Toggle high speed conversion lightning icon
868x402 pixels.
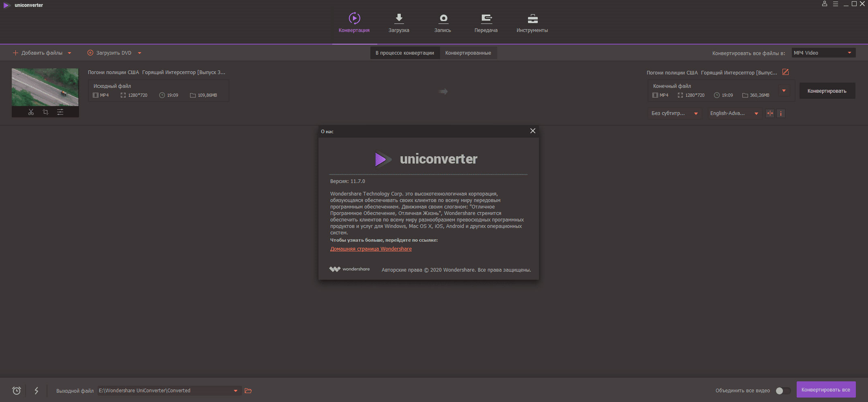pyautogui.click(x=36, y=391)
